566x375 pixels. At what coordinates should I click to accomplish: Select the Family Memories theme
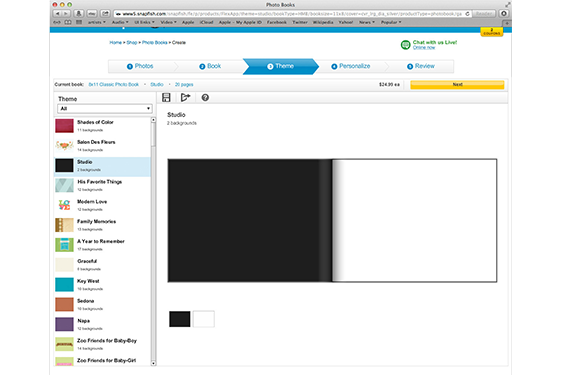click(103, 225)
